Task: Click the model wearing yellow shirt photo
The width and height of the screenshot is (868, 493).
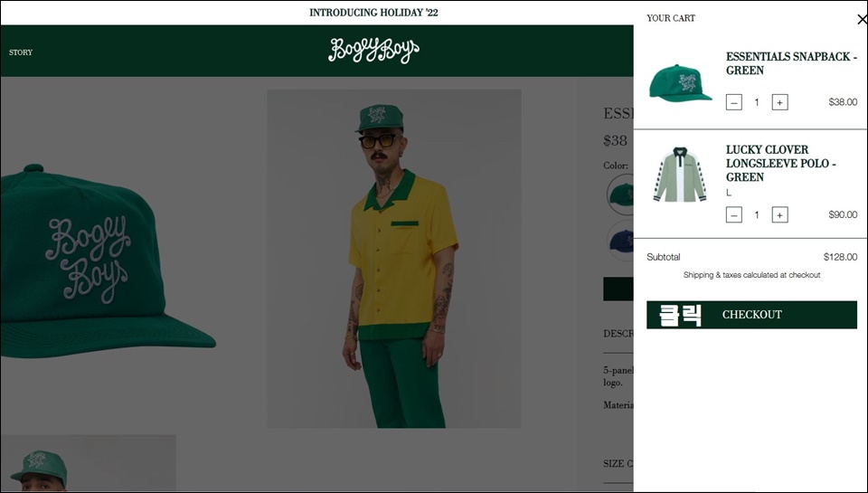Action: 394,259
